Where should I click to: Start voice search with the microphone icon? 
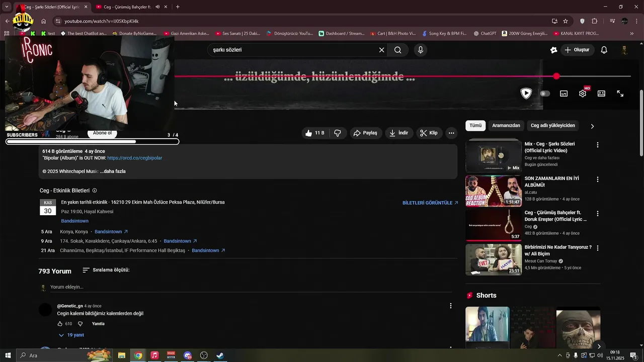(421, 50)
